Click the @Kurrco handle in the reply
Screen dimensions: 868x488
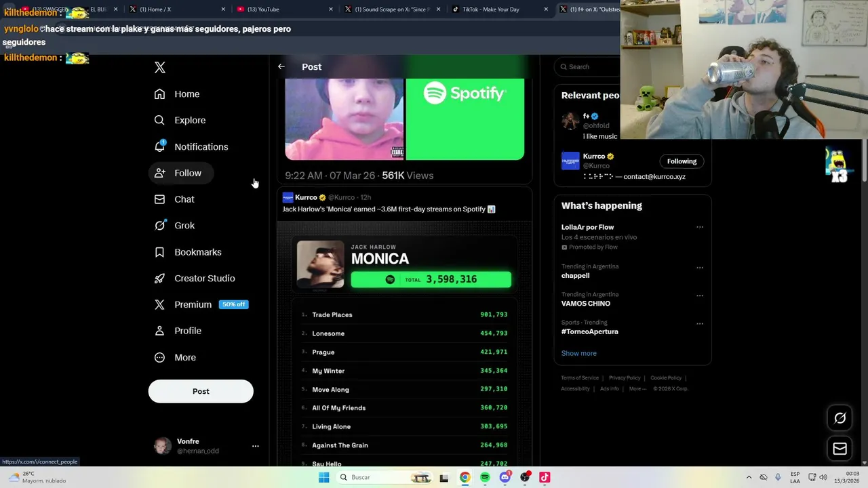(x=341, y=197)
